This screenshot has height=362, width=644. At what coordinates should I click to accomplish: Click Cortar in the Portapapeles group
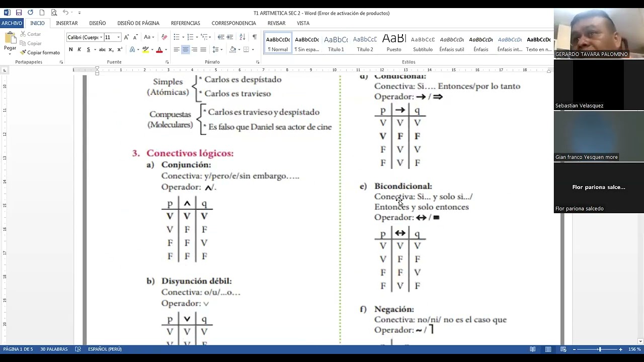pyautogui.click(x=30, y=34)
